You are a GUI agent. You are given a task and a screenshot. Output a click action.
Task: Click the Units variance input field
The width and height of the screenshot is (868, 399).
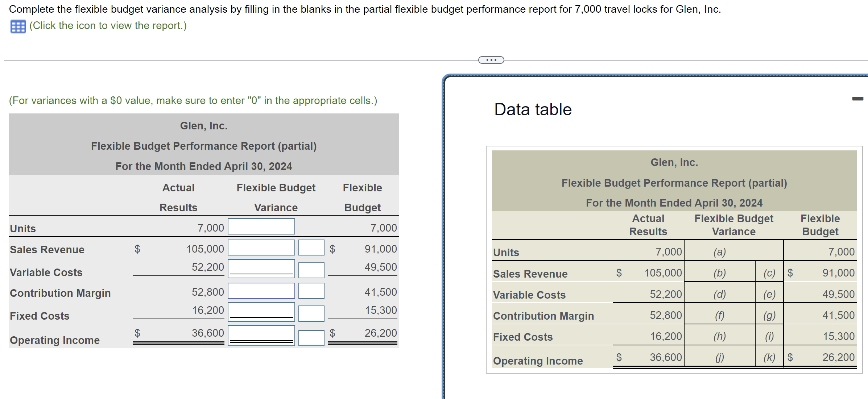click(261, 226)
